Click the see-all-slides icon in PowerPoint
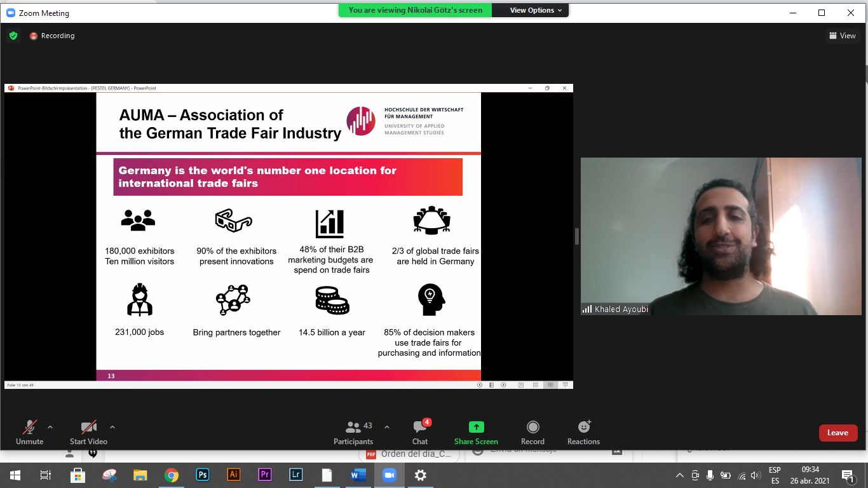The height and width of the screenshot is (488, 868). [x=491, y=385]
